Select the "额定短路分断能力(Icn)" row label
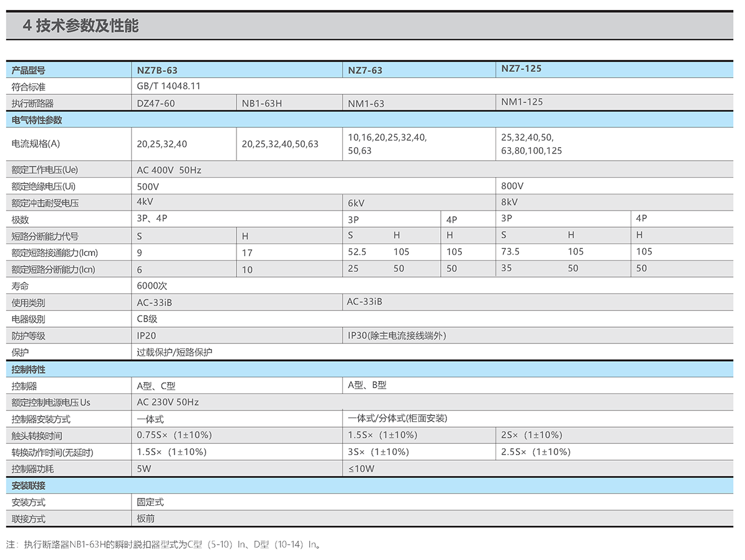This screenshot has height=560, width=745. coord(53,270)
